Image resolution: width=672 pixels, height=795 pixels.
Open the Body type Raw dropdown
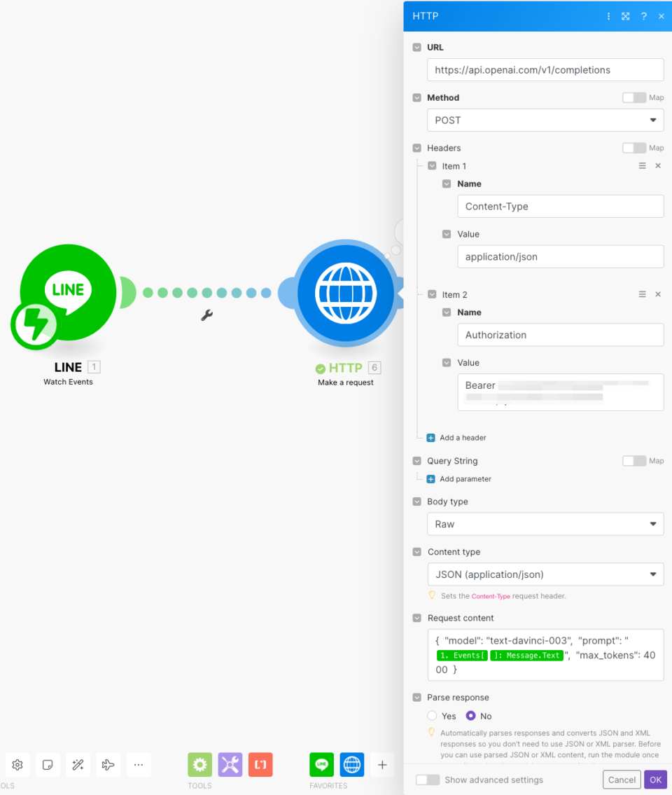[545, 524]
